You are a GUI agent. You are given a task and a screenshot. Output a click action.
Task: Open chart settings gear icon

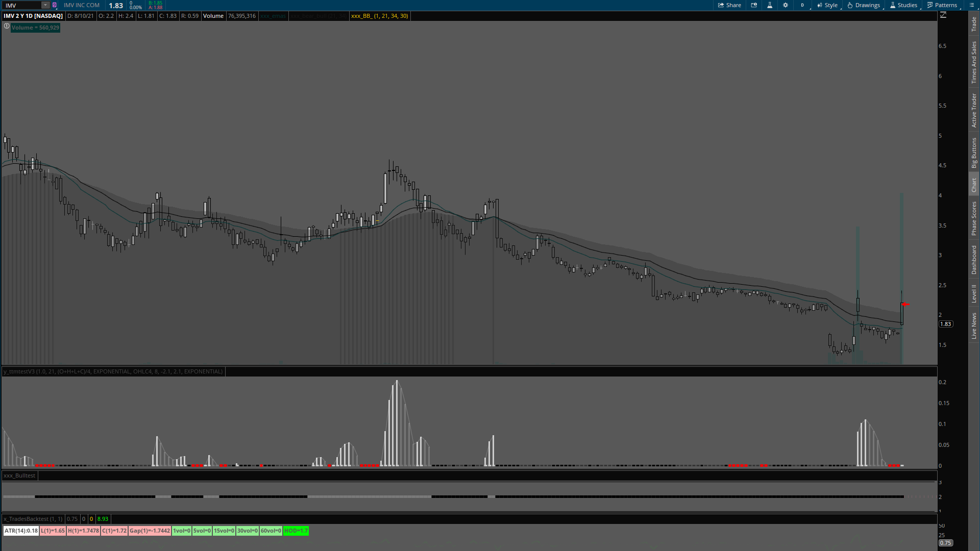(x=786, y=5)
